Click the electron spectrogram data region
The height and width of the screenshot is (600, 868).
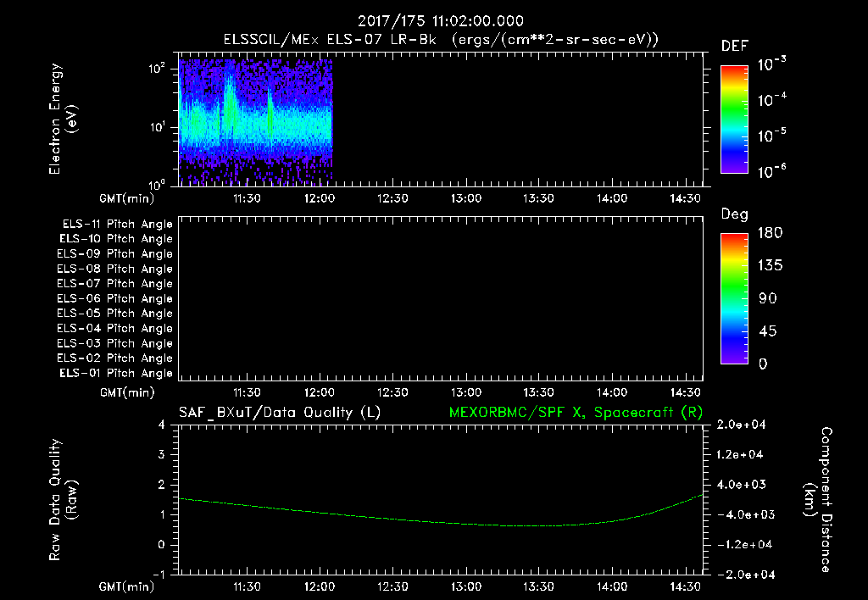(x=255, y=122)
